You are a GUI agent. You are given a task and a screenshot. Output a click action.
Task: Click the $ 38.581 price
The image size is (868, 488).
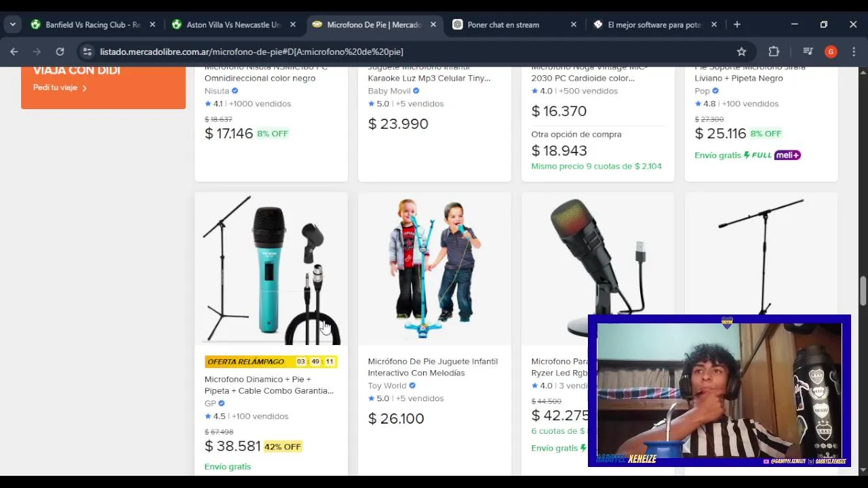233,446
